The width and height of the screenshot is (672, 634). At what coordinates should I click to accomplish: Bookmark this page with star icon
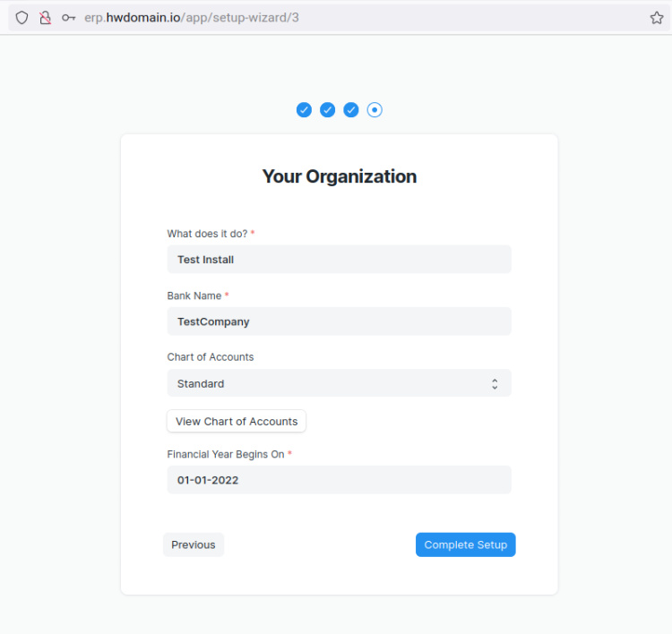(656, 18)
